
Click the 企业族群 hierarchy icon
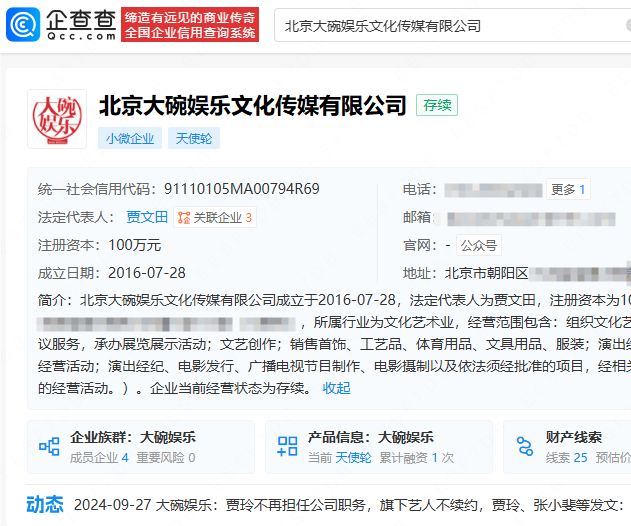(x=49, y=447)
